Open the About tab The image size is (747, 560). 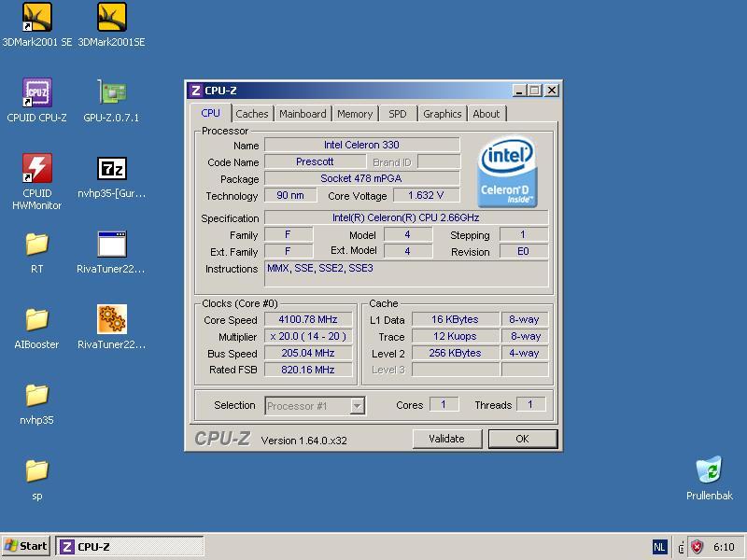point(486,114)
